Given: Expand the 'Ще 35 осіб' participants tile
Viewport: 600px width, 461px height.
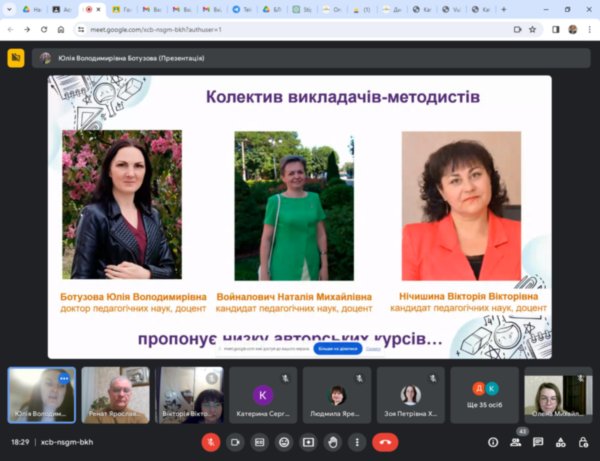Looking at the screenshot, I should [x=484, y=394].
